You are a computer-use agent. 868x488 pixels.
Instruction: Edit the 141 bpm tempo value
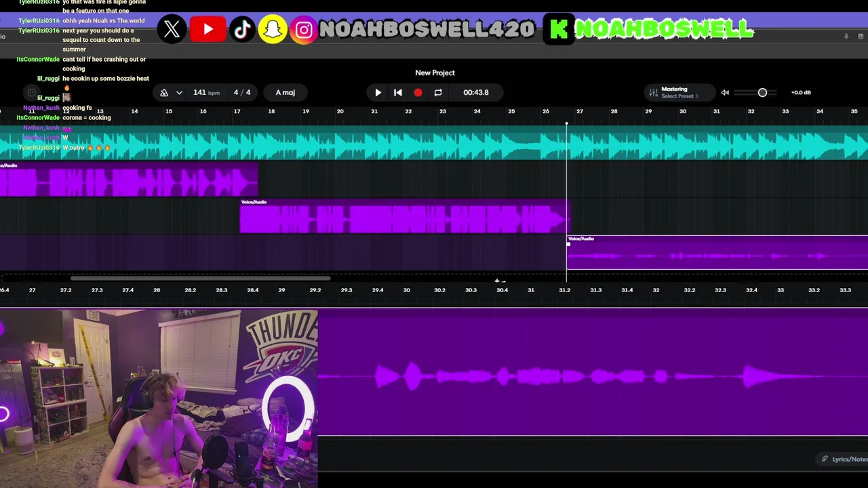coord(206,92)
